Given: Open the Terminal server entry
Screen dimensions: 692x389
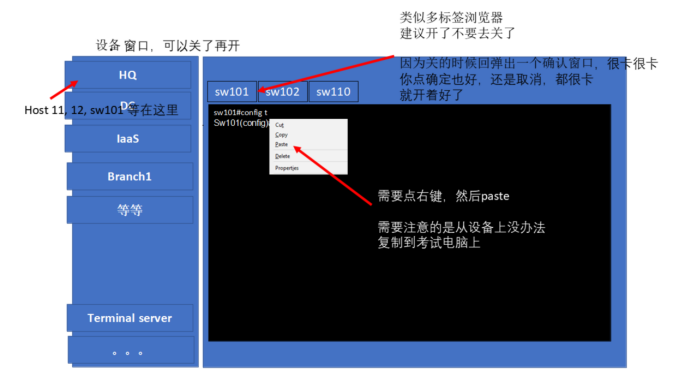Looking at the screenshot, I should pyautogui.click(x=130, y=318).
